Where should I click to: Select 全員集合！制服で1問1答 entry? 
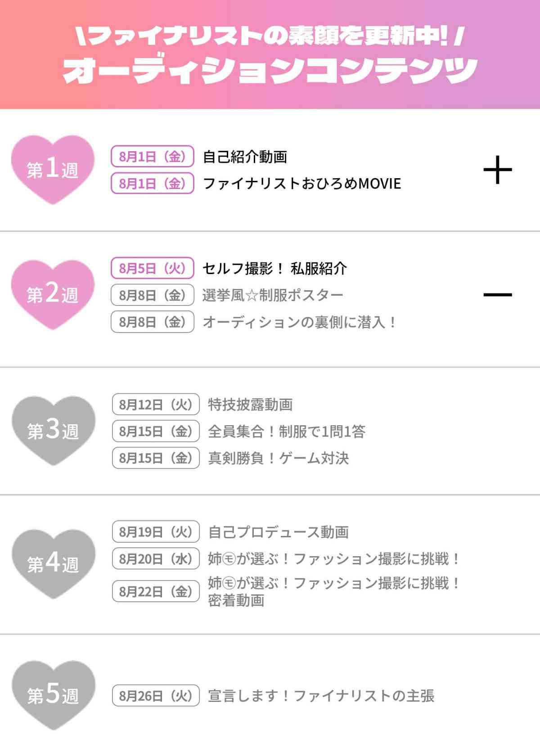(x=287, y=431)
